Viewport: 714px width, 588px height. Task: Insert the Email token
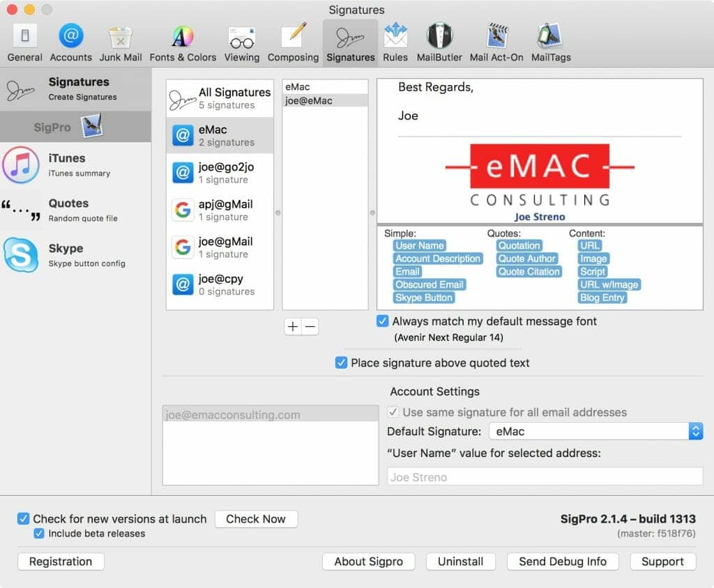point(407,272)
